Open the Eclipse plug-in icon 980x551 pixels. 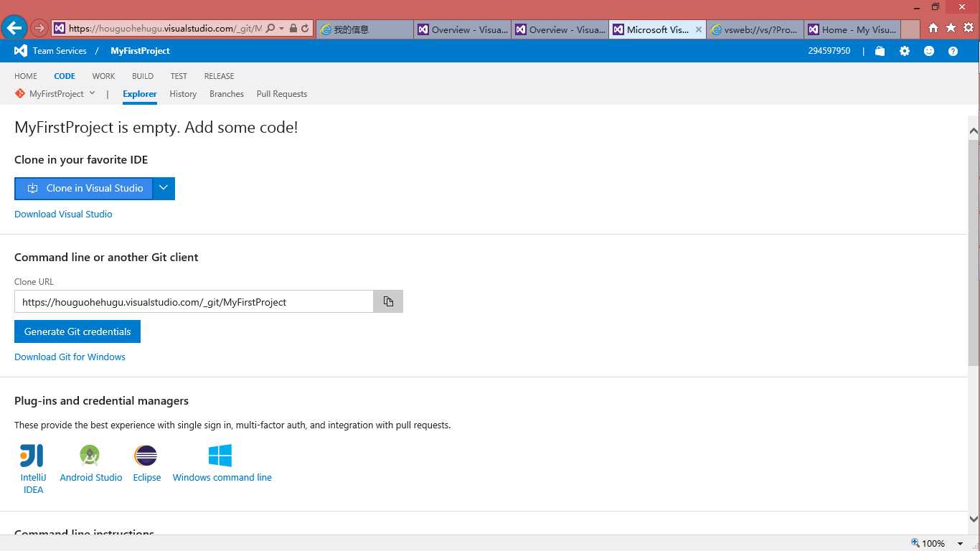coord(146,456)
